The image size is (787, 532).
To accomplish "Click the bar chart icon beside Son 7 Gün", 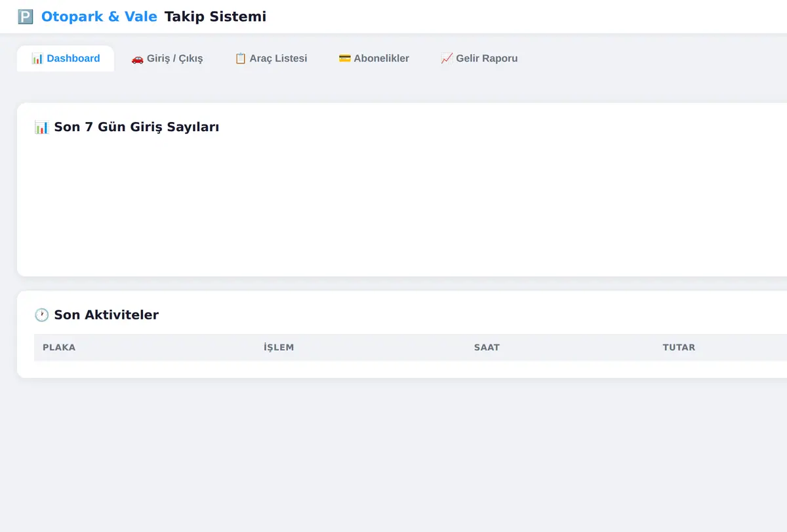I will 41,127.
